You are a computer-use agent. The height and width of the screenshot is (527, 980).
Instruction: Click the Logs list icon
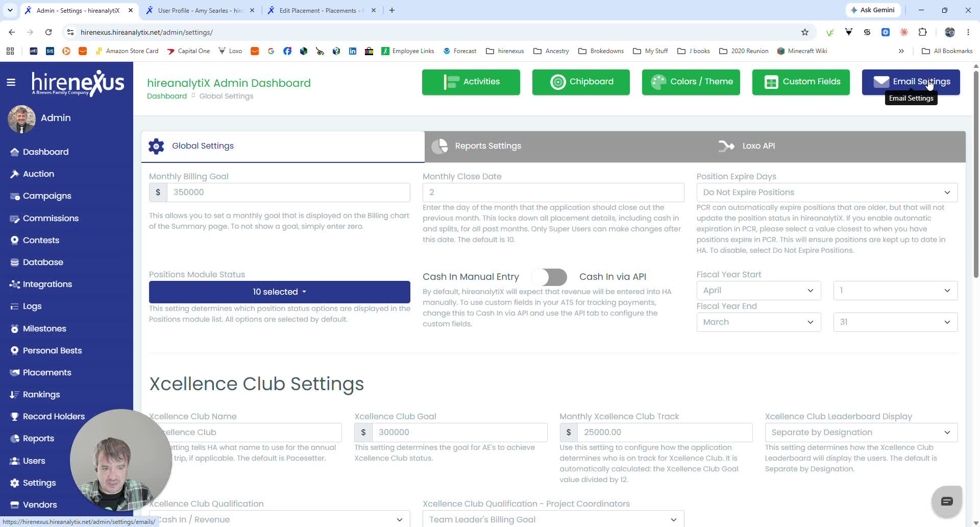[x=14, y=306]
